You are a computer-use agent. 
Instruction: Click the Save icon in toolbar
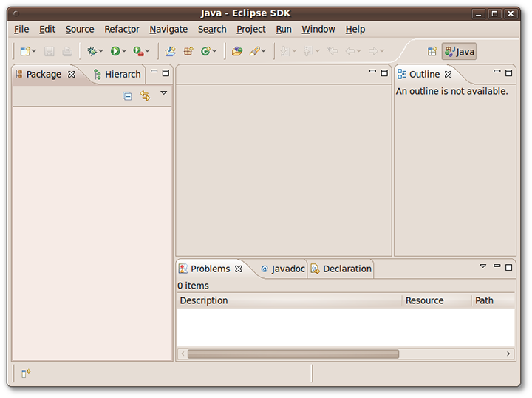pos(50,51)
